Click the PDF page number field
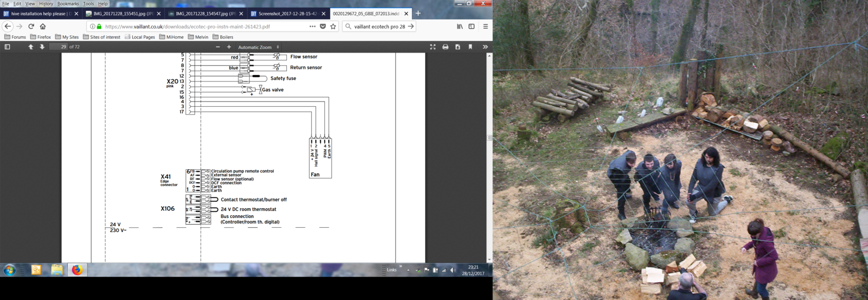This screenshot has width=868, height=300. click(x=58, y=47)
